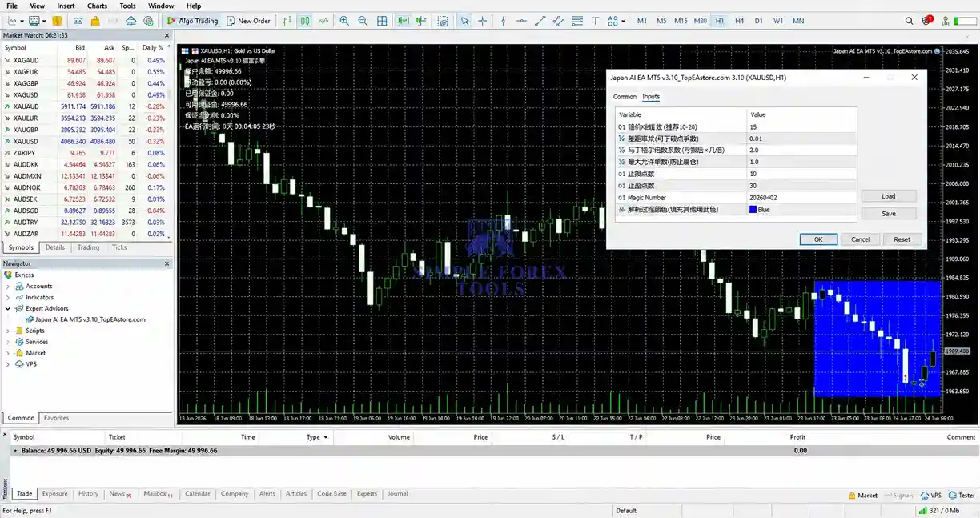980x518 pixels.
Task: Click Cancel in the EA dialog
Action: 860,239
